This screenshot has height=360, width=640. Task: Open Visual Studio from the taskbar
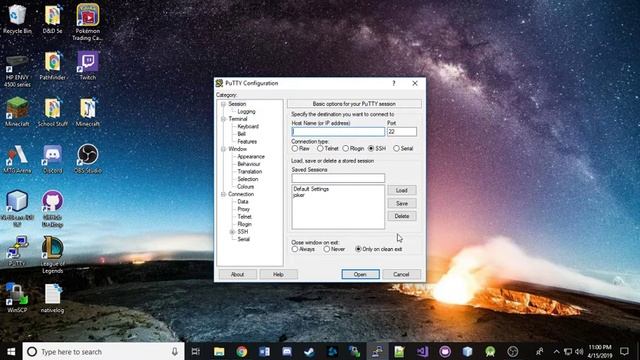[x=422, y=351]
